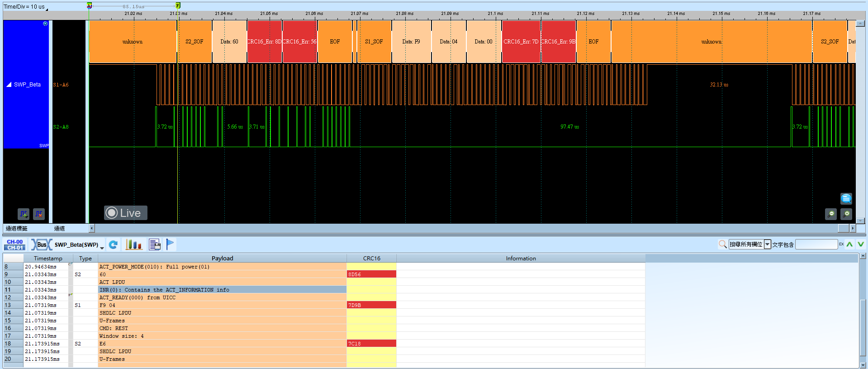Jump to next search result arrow

point(861,244)
